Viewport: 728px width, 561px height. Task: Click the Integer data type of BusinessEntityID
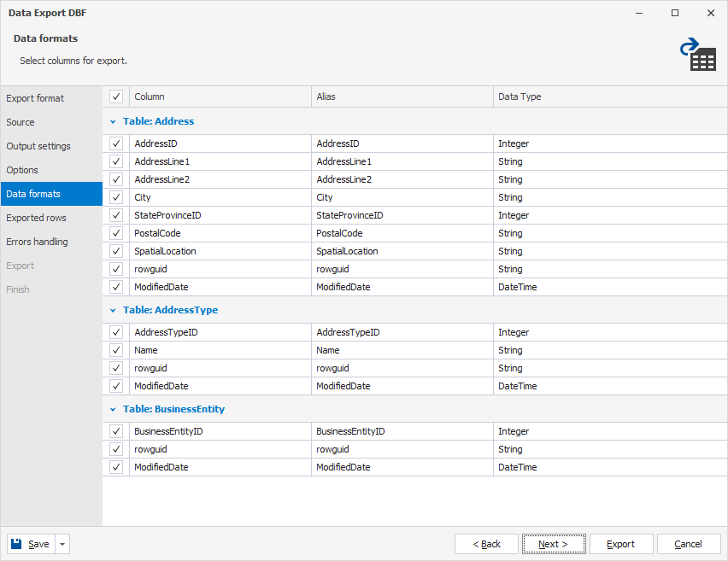(610, 431)
